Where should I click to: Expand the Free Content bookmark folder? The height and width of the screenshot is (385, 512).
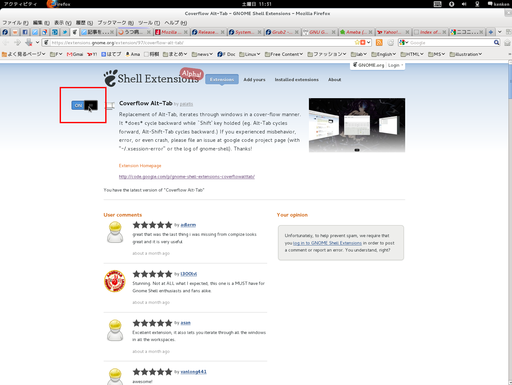284,54
